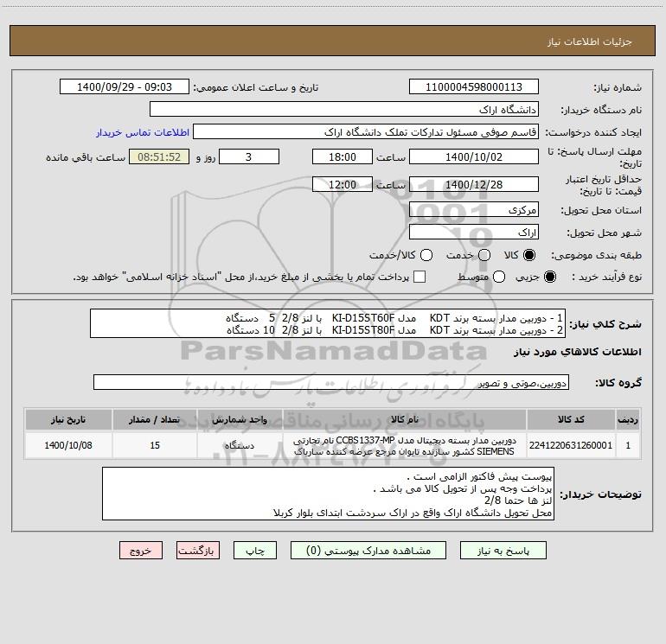Click the واحد شمارش column header
This screenshot has width=666, height=644.
pos(240,419)
